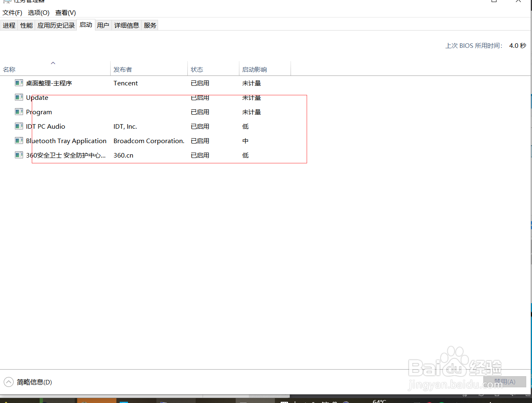Select the Program startup item
The image size is (532, 403).
(x=39, y=112)
